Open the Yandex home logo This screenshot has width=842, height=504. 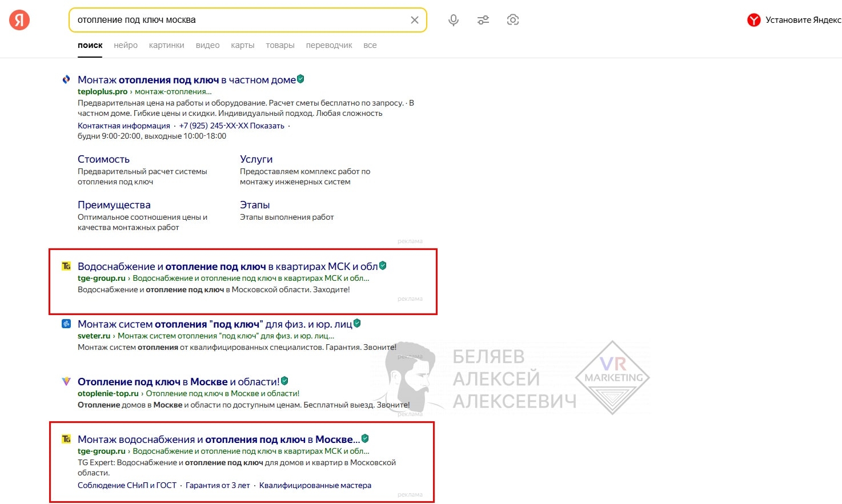[19, 20]
